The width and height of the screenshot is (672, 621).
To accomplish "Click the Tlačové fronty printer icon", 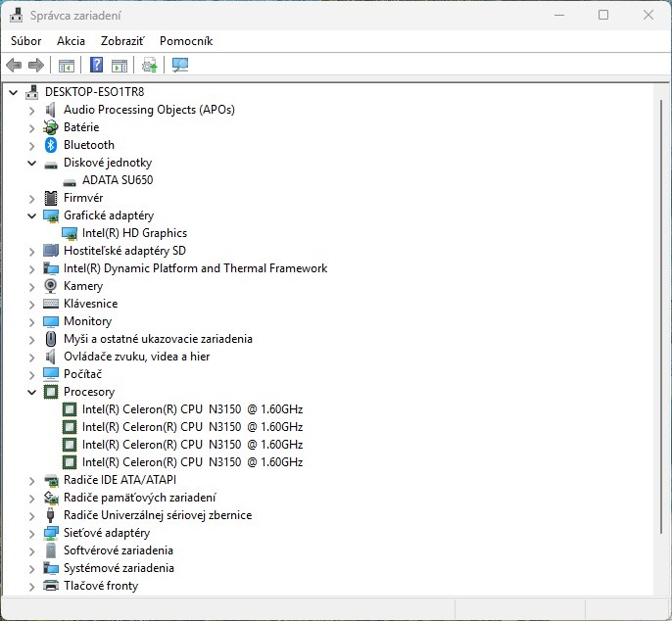I will click(51, 586).
